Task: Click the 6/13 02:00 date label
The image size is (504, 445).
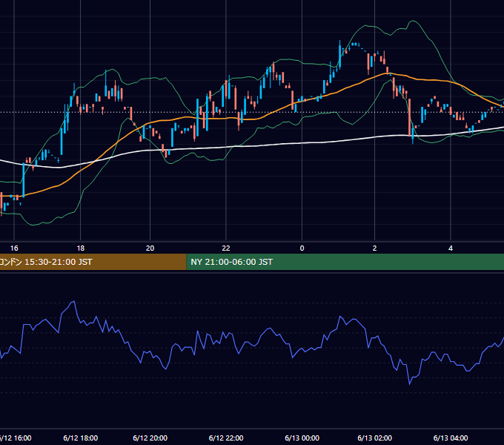Action: click(374, 438)
